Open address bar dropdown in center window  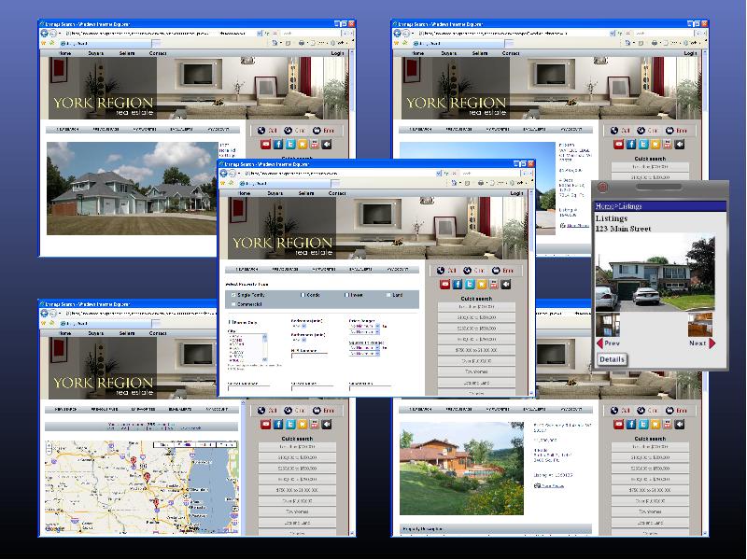click(x=439, y=174)
